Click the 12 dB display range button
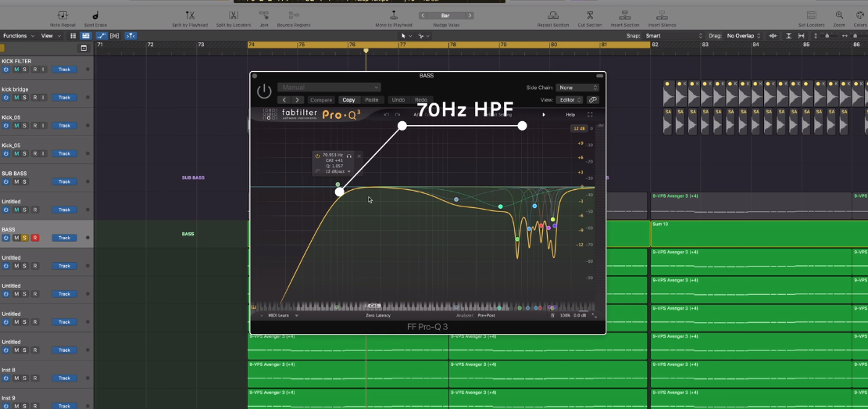The image size is (868, 409). pos(579,128)
